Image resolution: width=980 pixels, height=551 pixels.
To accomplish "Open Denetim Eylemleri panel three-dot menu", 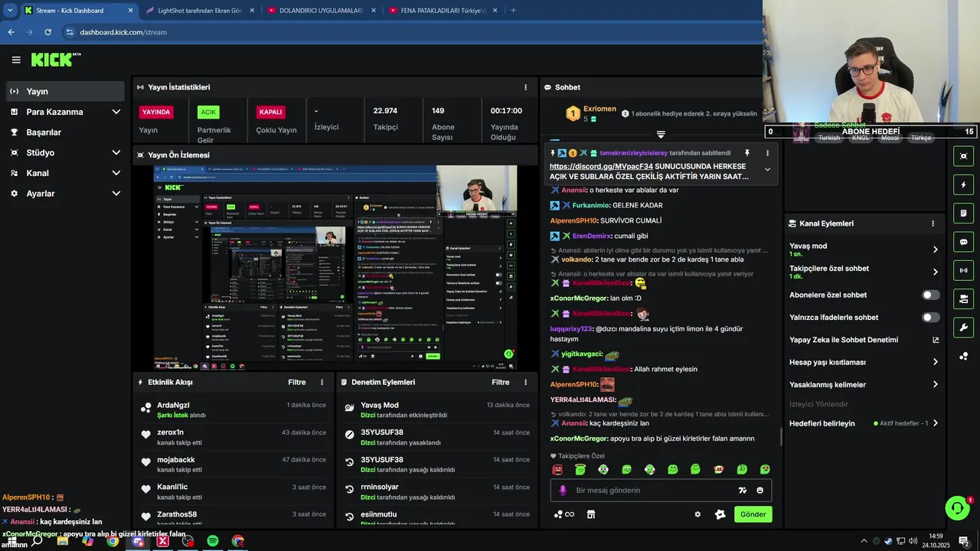I will pyautogui.click(x=525, y=382).
